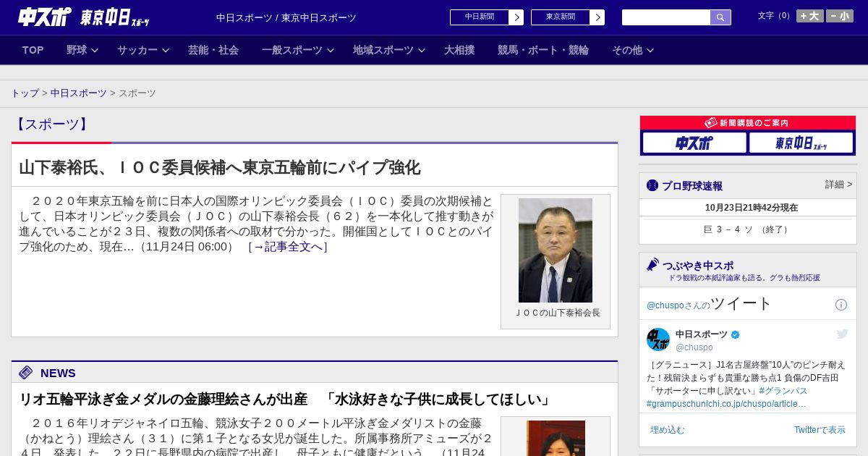This screenshot has width=868, height=456.
Task: Open the 大相撲 menu item
Action: tap(459, 50)
